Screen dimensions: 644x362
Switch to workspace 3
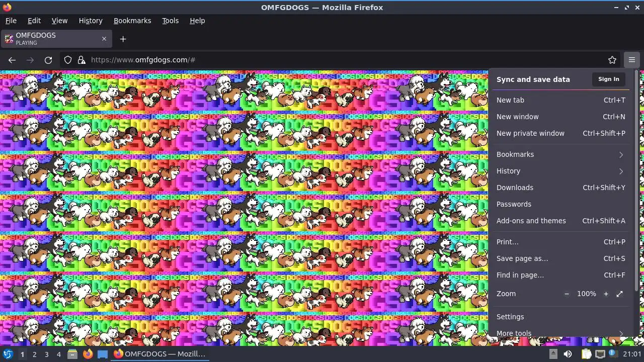coord(46,354)
